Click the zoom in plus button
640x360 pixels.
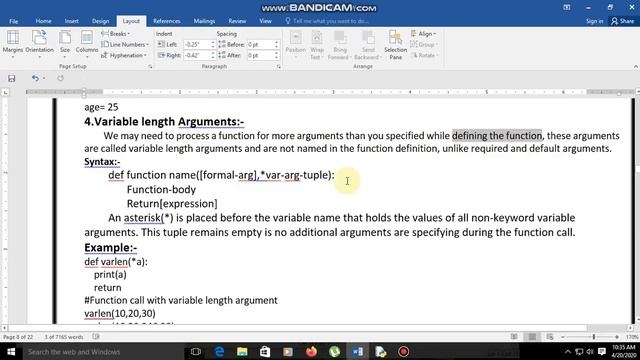click(617, 337)
